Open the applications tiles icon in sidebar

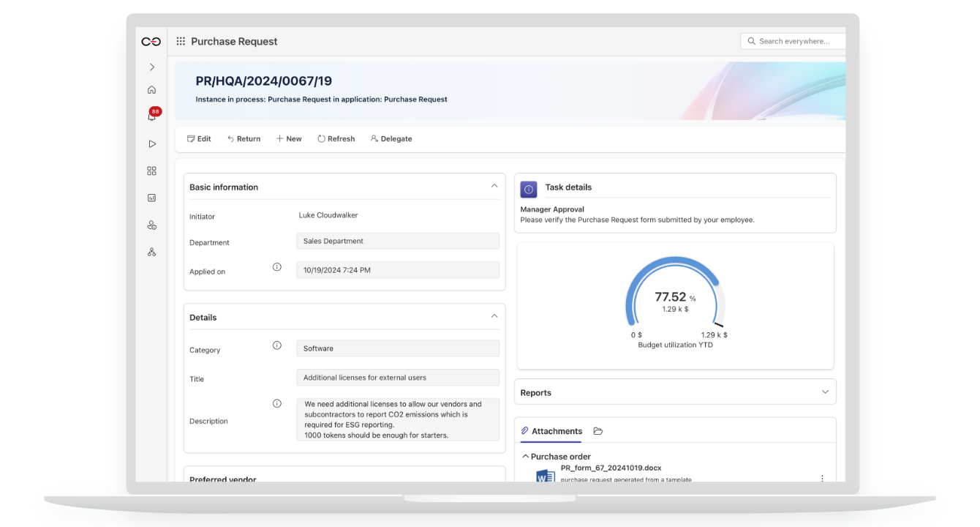(x=151, y=171)
